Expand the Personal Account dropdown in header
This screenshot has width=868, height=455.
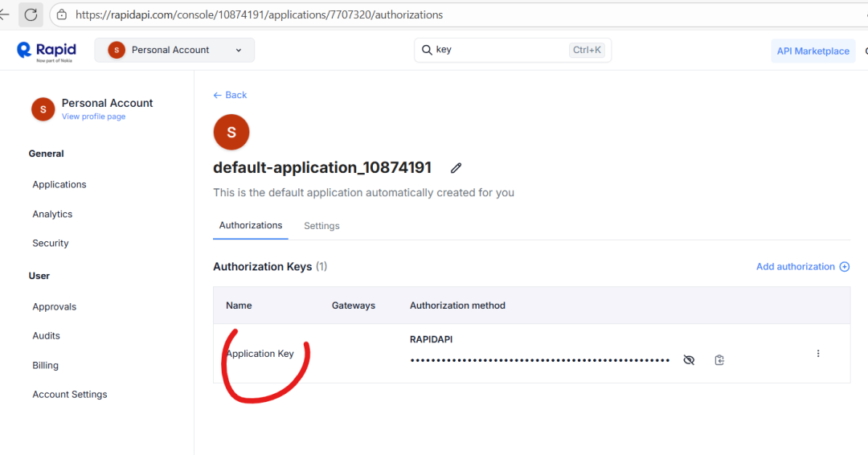click(174, 50)
